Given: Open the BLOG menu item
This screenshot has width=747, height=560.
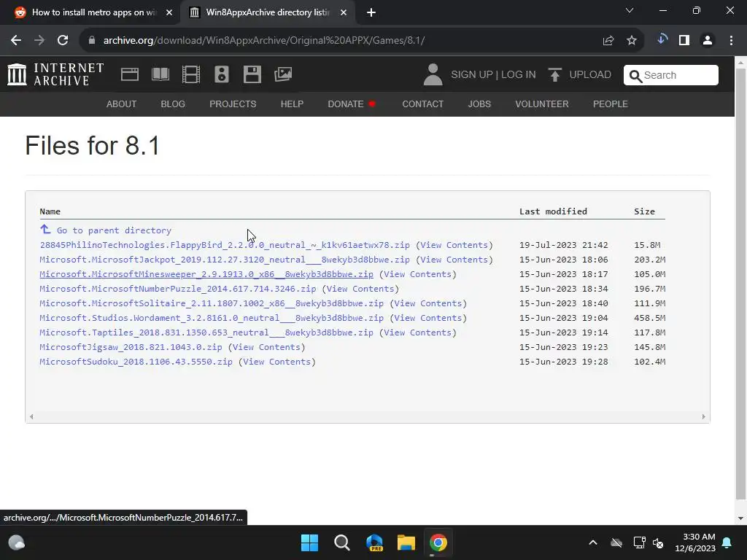Looking at the screenshot, I should coord(173,104).
